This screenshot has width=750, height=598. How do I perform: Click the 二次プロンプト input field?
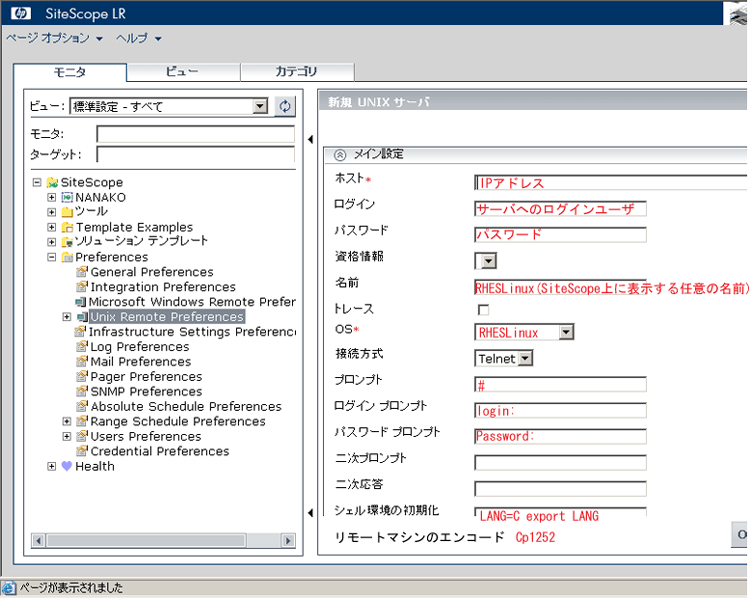tap(561, 463)
